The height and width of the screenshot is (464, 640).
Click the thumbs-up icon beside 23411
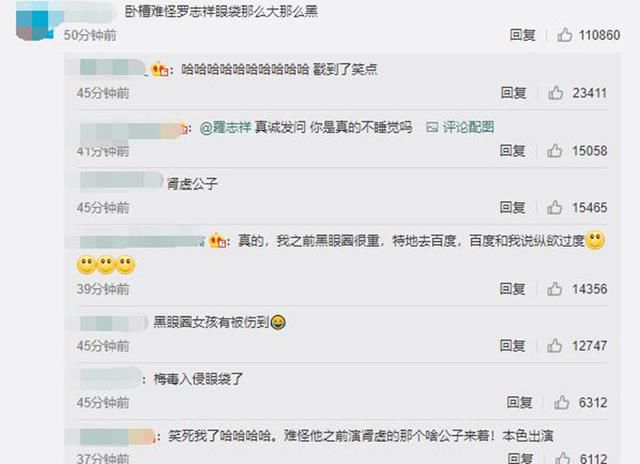point(556,93)
